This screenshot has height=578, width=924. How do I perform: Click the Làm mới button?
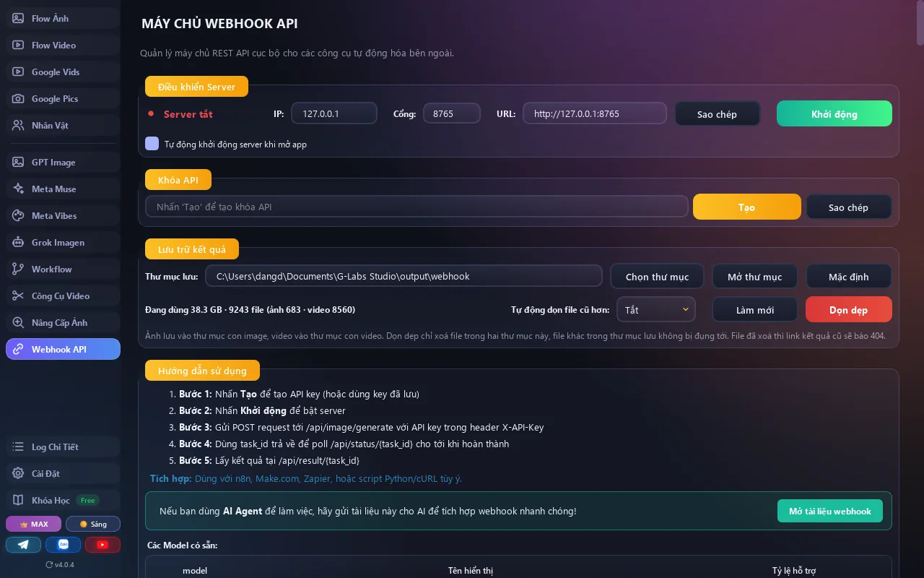(755, 310)
